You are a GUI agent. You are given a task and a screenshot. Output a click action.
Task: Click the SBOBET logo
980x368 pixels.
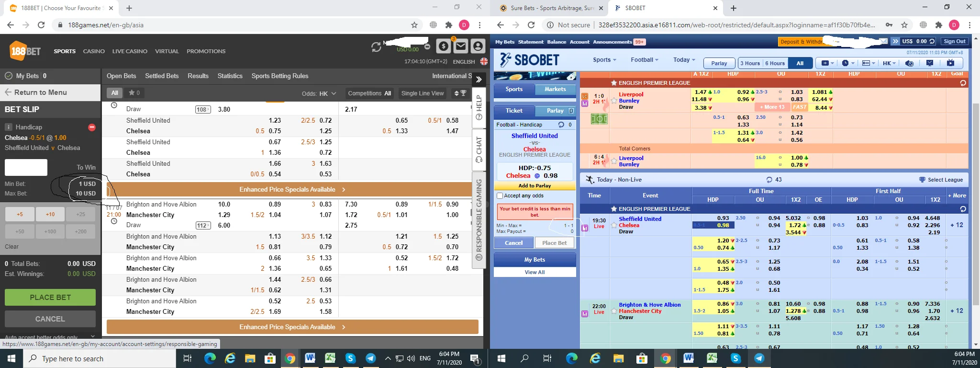click(529, 60)
